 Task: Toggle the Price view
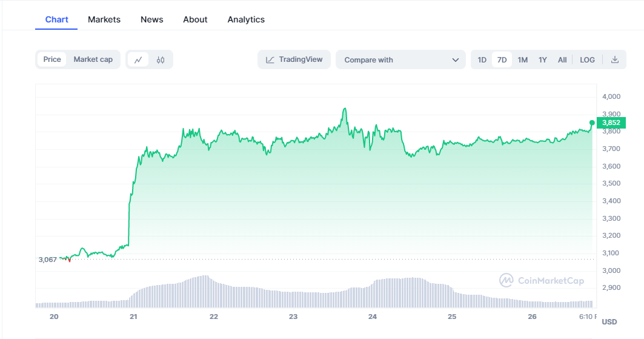[x=52, y=59]
